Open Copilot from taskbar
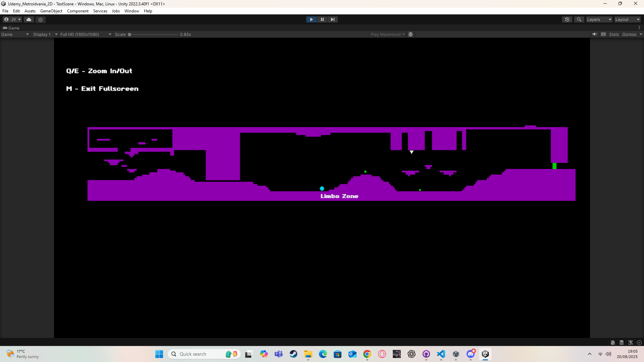644x362 pixels. click(x=264, y=354)
